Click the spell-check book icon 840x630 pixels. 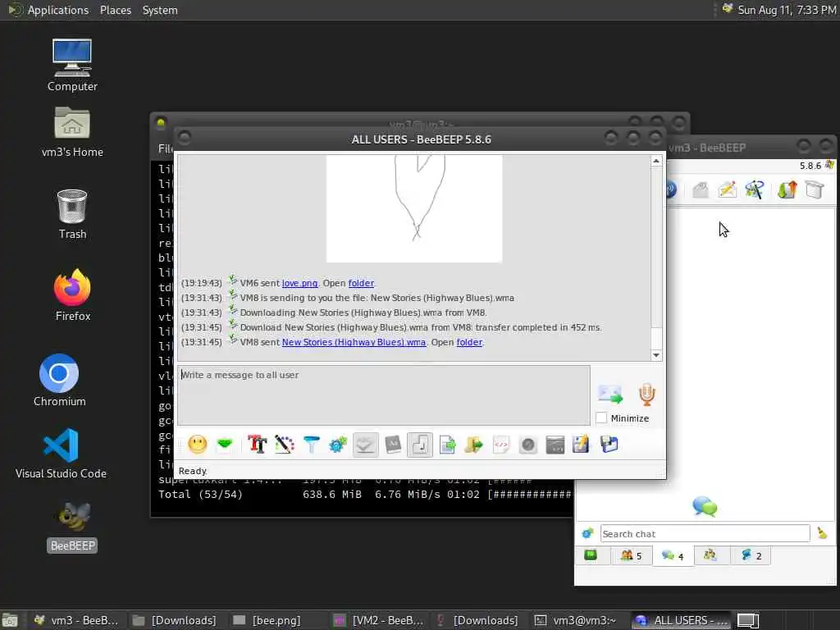pyautogui.click(x=393, y=445)
